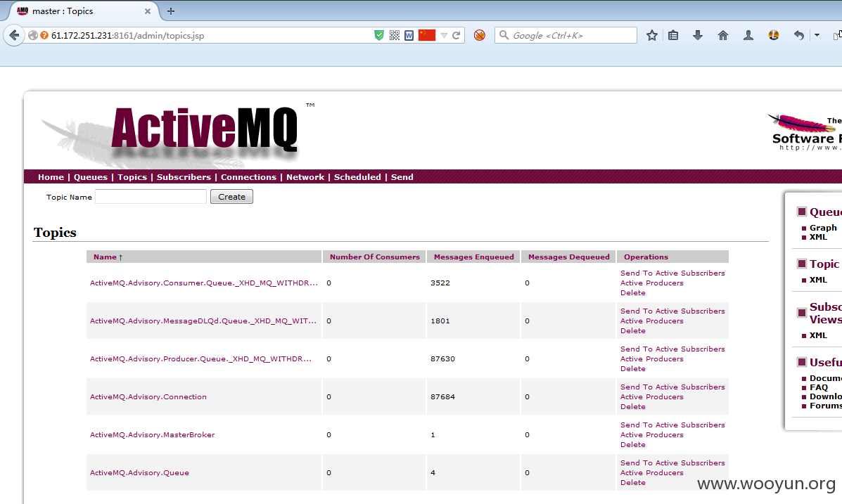Viewport: 842px width, 504px height.
Task: Open the Scheduled menu item
Action: (357, 177)
